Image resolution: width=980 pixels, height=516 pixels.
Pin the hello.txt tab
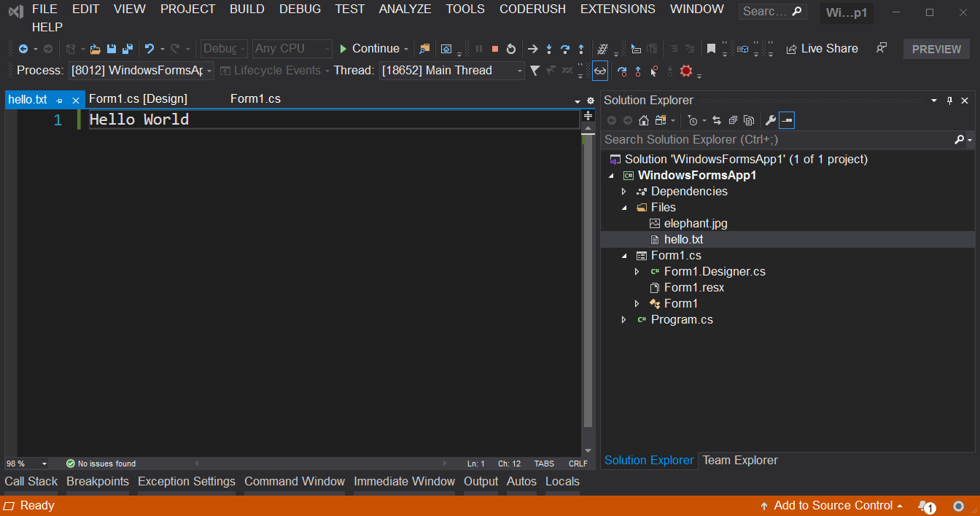[59, 99]
